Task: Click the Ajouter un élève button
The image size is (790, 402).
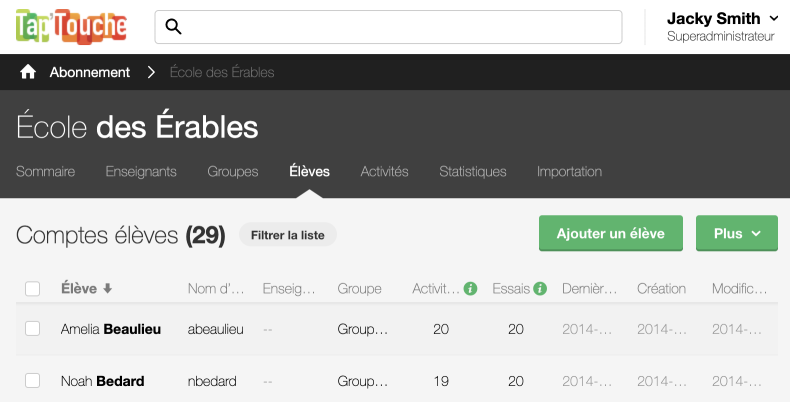Action: pos(610,233)
